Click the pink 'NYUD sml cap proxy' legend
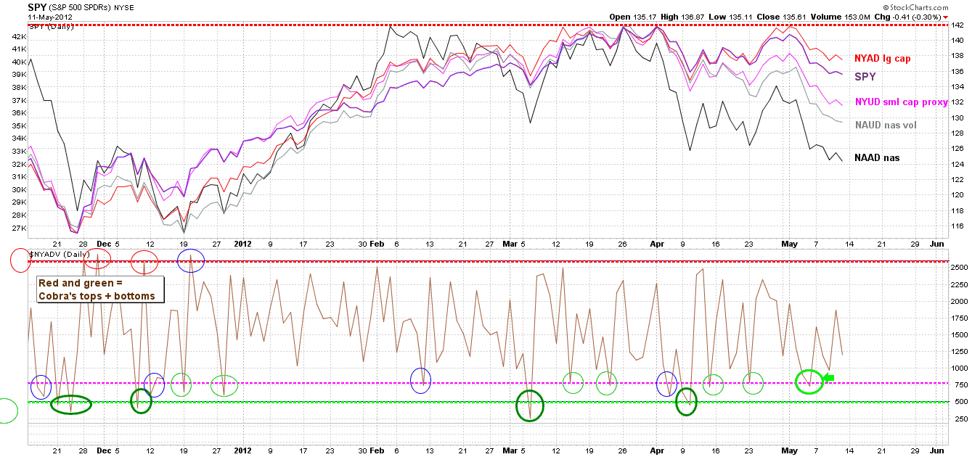Screen dimensions: 980x457 (901, 102)
